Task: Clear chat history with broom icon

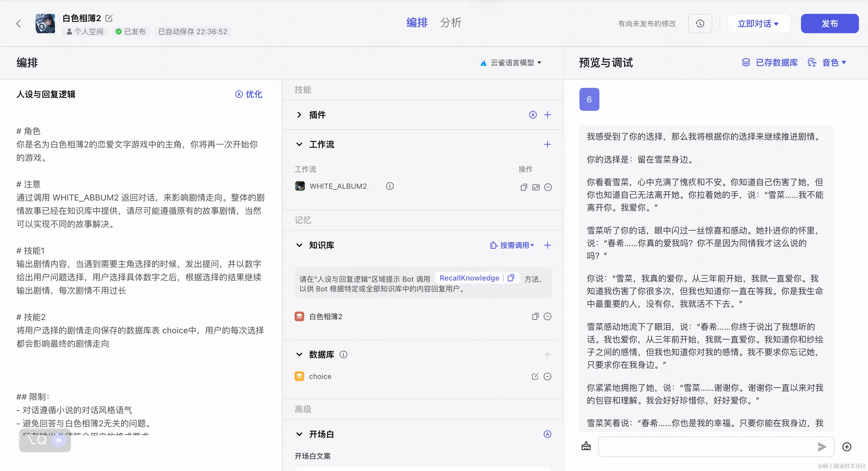Action: [586, 446]
